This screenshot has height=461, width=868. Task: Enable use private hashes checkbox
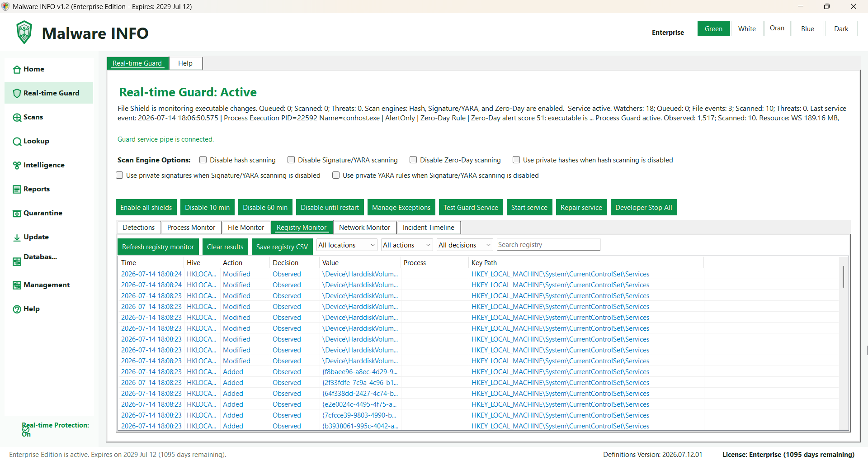(516, 160)
